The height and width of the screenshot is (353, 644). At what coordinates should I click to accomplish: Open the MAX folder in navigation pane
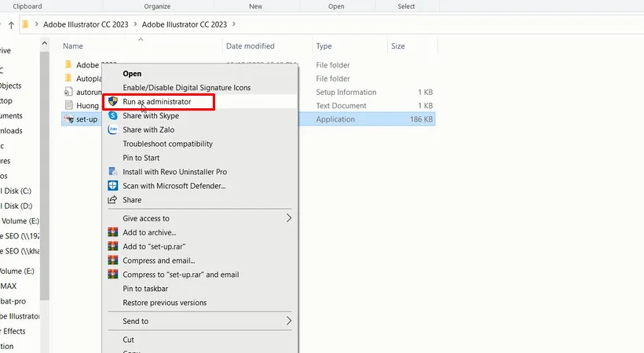(9, 286)
